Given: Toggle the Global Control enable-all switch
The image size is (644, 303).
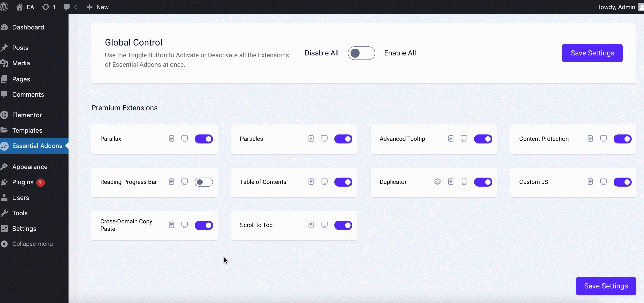Looking at the screenshot, I should tap(361, 53).
